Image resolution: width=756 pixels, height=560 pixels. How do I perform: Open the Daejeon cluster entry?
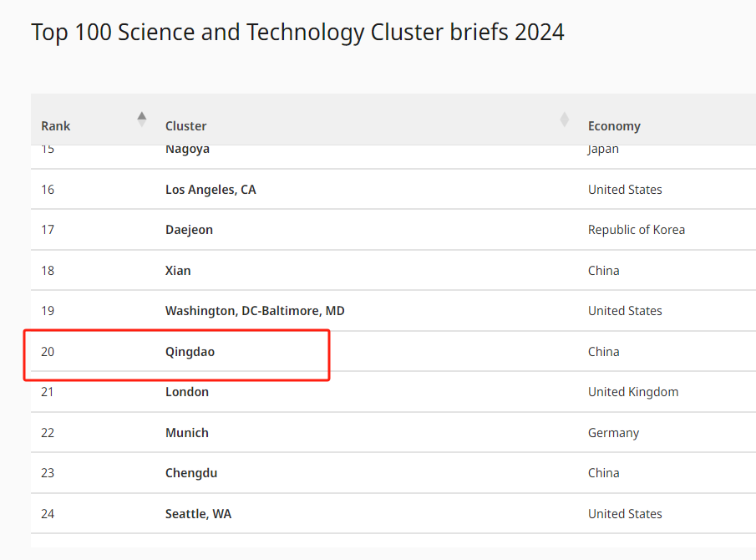coord(189,230)
